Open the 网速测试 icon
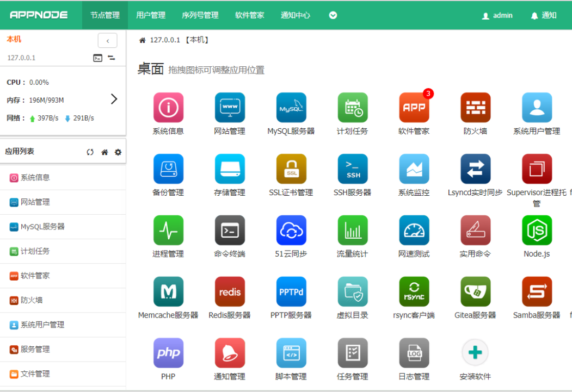Viewport: 572px width, 392px height. pos(414,230)
